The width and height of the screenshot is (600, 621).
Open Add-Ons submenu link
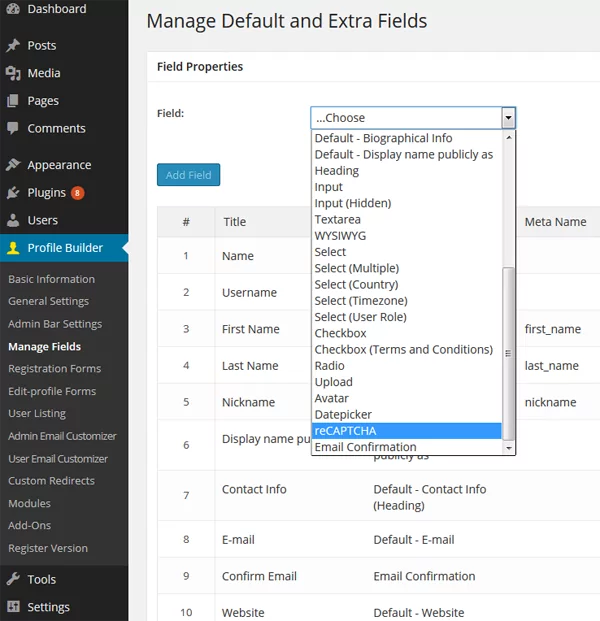(29, 526)
